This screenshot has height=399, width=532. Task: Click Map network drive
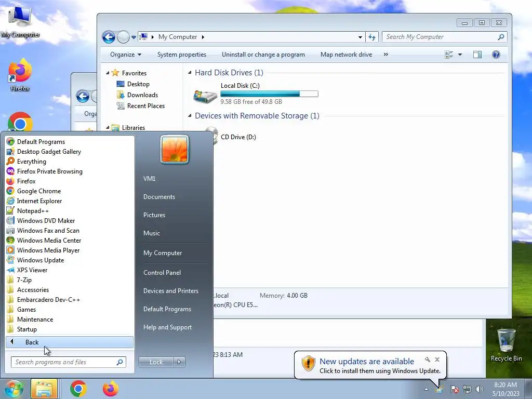(x=347, y=55)
